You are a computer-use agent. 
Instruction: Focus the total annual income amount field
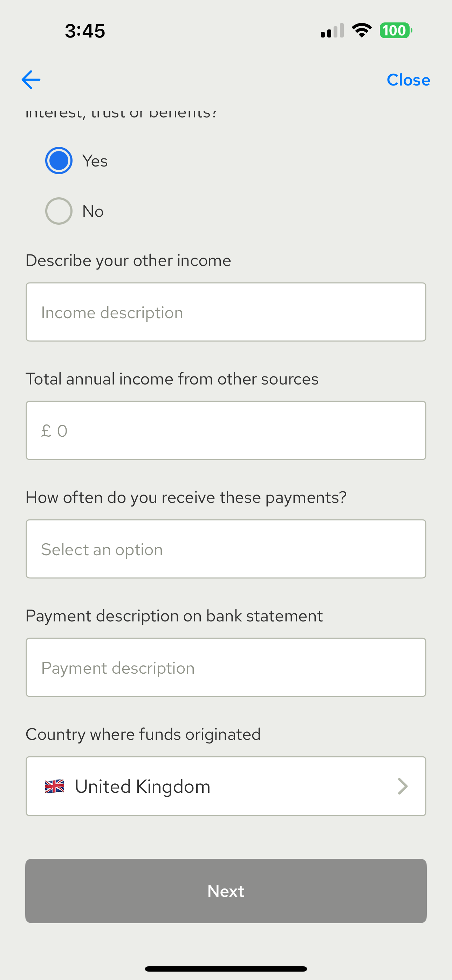[226, 431]
